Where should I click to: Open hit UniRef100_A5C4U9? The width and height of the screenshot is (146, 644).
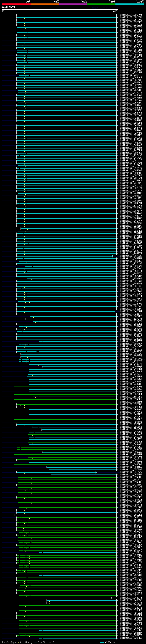tap(131, 72)
